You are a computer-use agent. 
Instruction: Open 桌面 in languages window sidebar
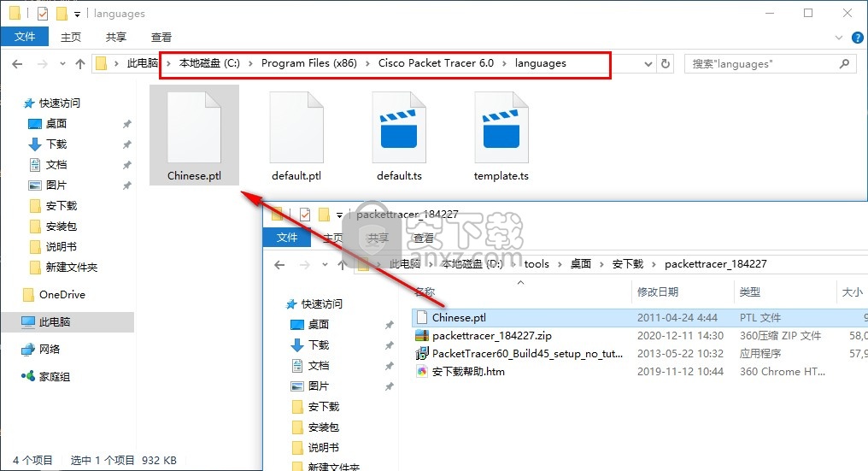point(48,124)
